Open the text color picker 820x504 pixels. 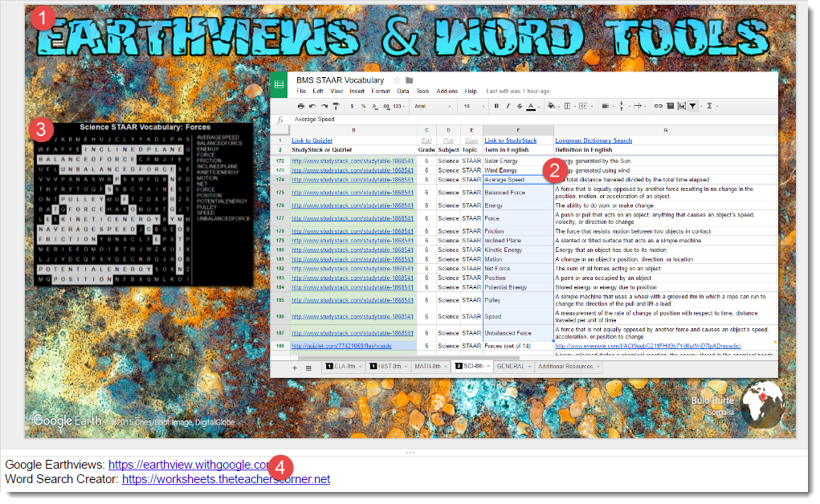(x=531, y=106)
